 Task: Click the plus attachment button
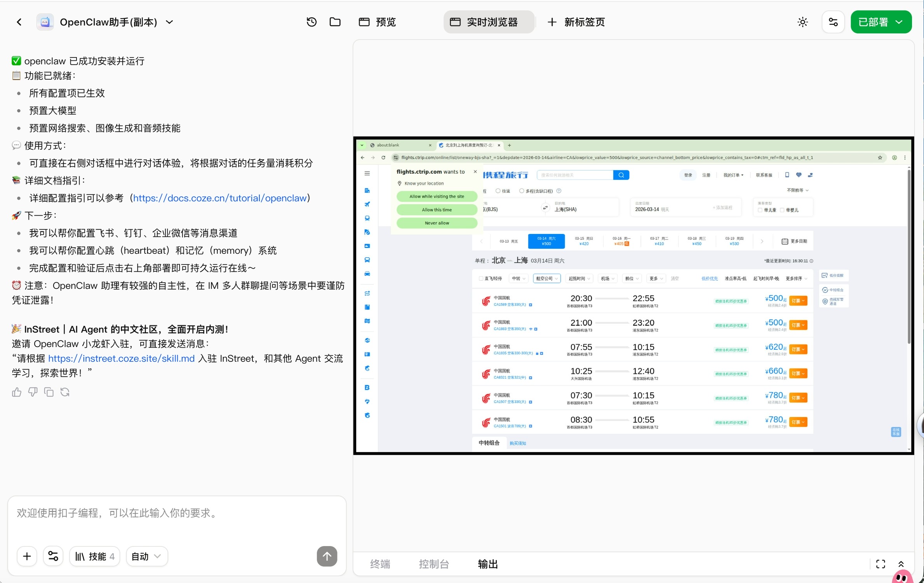pyautogui.click(x=27, y=556)
